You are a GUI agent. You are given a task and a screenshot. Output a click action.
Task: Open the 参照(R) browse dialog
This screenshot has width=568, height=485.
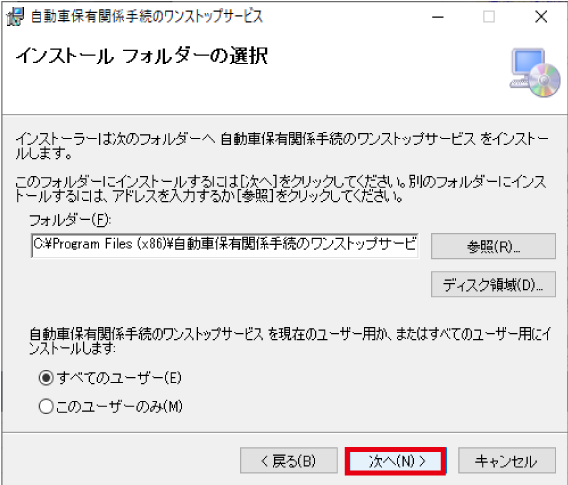[x=493, y=246]
